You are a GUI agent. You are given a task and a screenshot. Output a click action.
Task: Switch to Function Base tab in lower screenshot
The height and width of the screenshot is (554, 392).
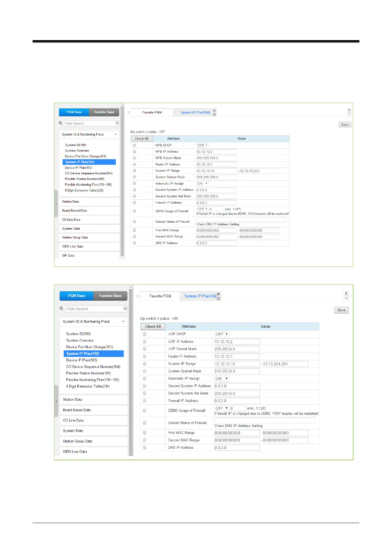point(111,296)
